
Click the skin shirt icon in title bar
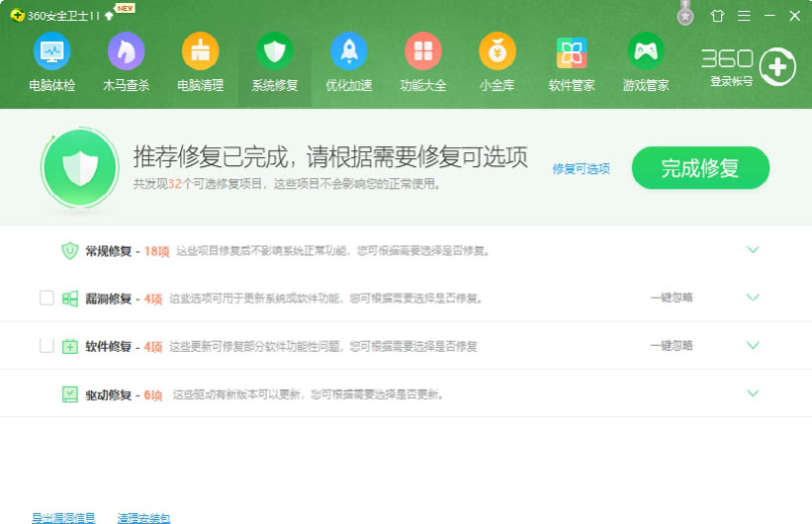(x=717, y=16)
